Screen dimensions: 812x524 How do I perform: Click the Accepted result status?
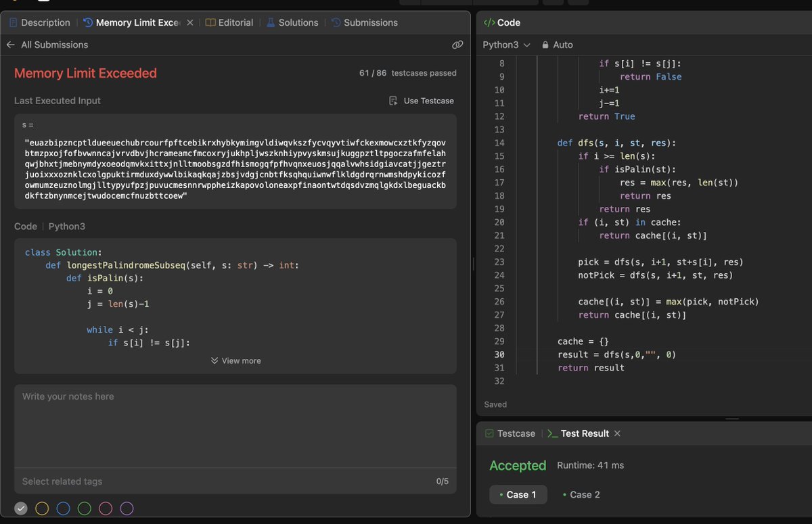518,466
